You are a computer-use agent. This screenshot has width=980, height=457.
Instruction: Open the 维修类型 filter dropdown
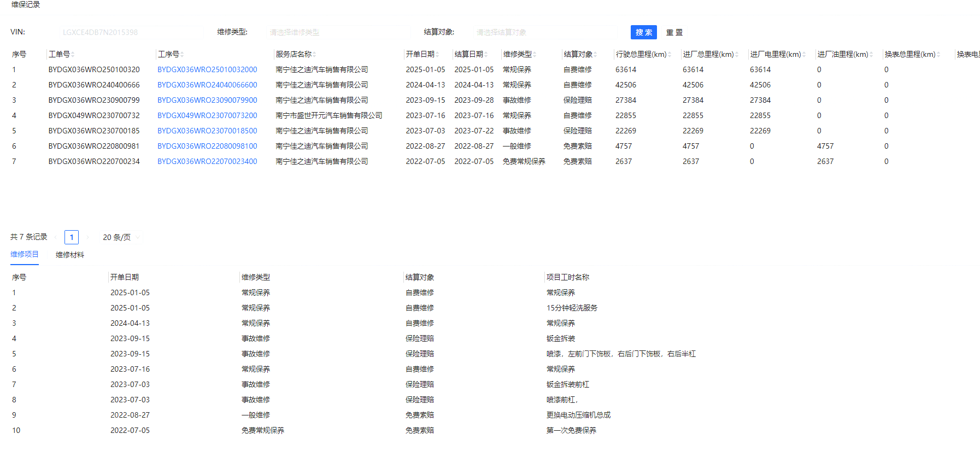[x=338, y=32]
